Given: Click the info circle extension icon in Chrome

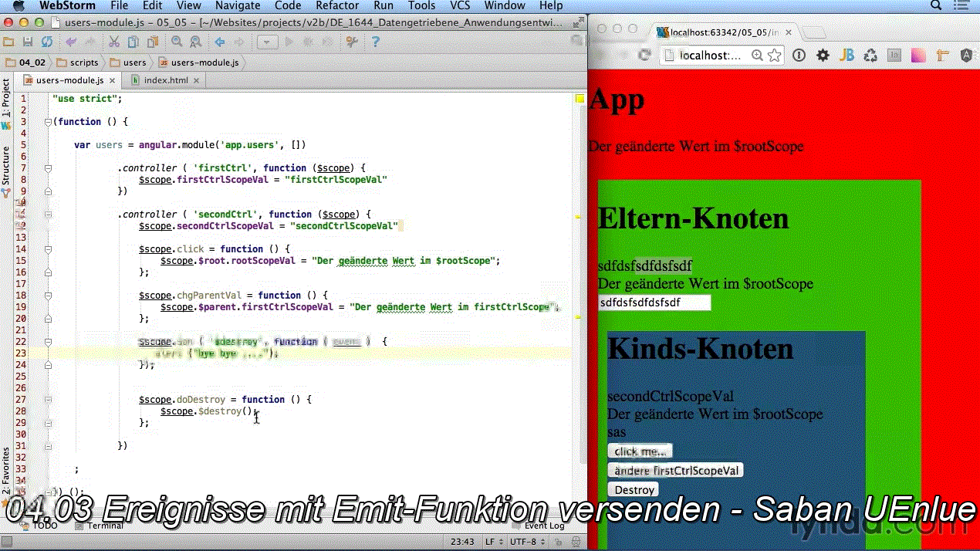Looking at the screenshot, I should (x=799, y=56).
